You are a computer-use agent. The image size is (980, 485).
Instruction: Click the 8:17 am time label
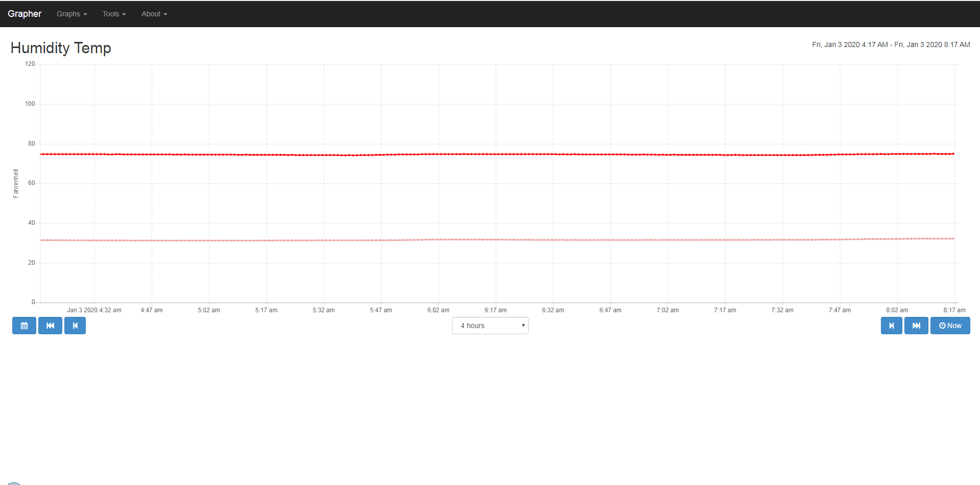pyautogui.click(x=954, y=310)
